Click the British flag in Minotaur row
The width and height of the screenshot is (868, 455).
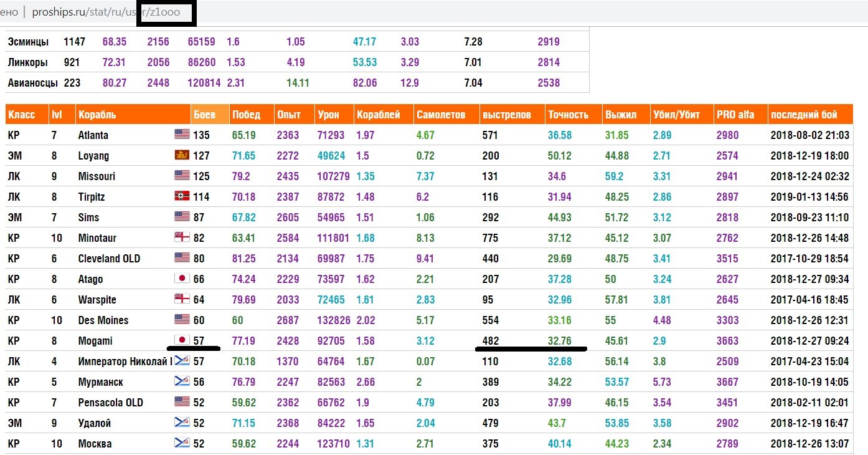pos(182,237)
